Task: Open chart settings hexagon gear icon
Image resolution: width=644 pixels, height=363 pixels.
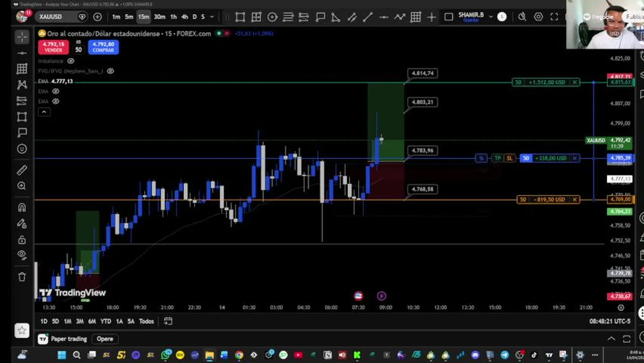Action: 538,17
